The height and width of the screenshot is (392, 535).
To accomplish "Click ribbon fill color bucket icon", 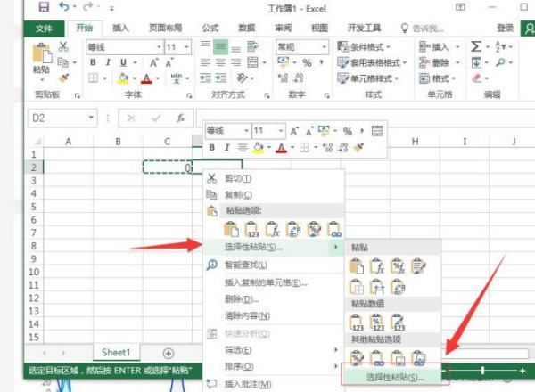I will coord(123,78).
